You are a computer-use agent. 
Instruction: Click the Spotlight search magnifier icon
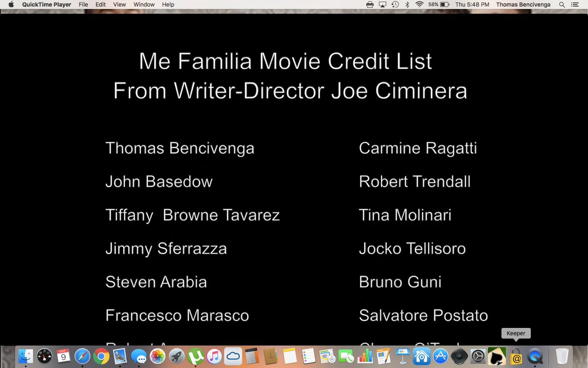562,4
